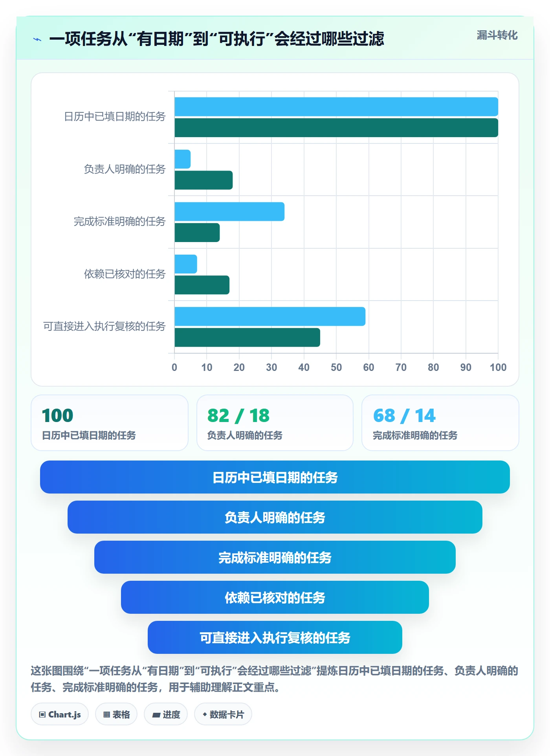550x756 pixels.
Task: Click the dark green bar for 可直接进入执行复核的任务
Action: [x=247, y=338]
